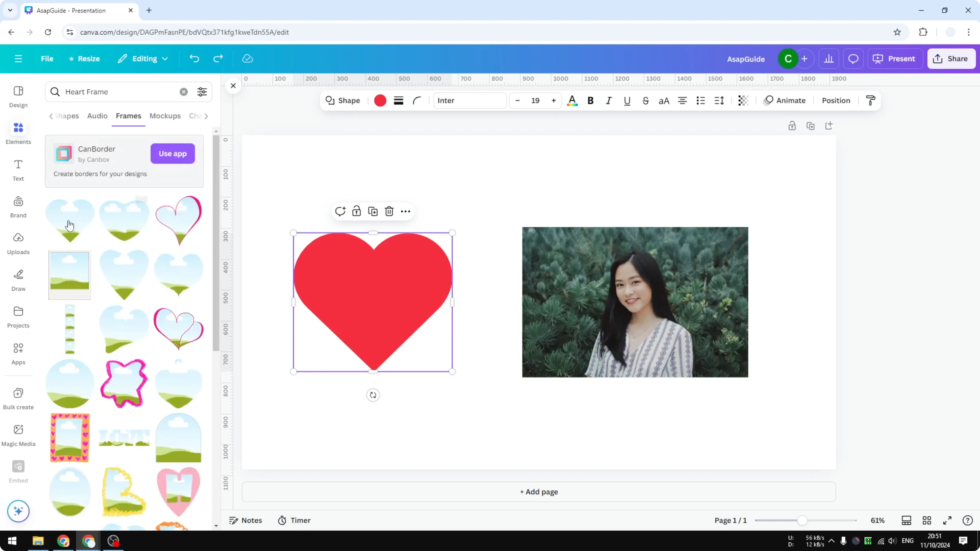Open the File menu
The height and width of the screenshot is (551, 980).
click(x=47, y=59)
